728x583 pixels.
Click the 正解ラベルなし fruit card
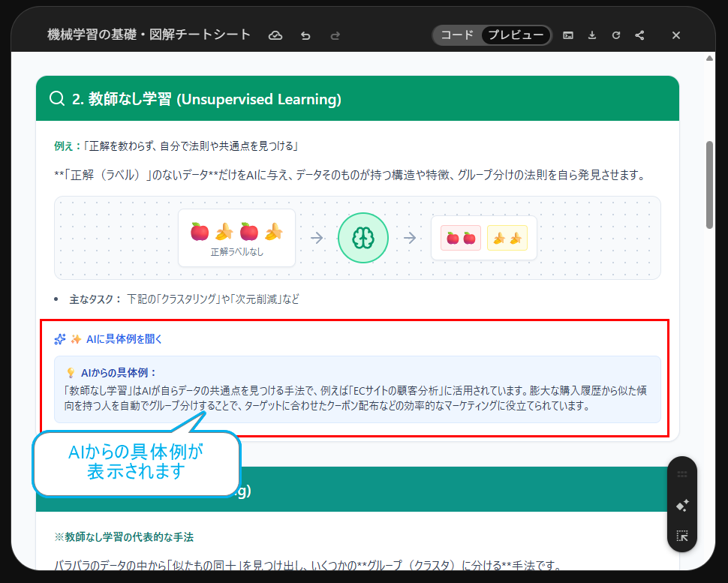pyautogui.click(x=236, y=238)
